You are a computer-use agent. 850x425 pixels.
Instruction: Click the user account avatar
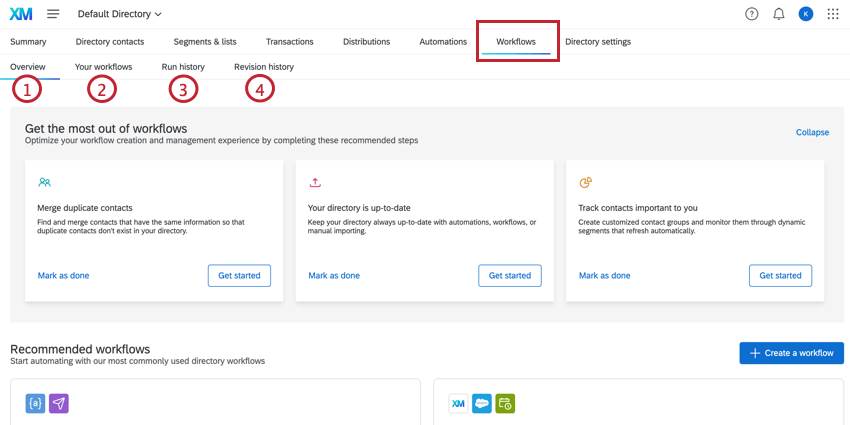[x=806, y=14]
